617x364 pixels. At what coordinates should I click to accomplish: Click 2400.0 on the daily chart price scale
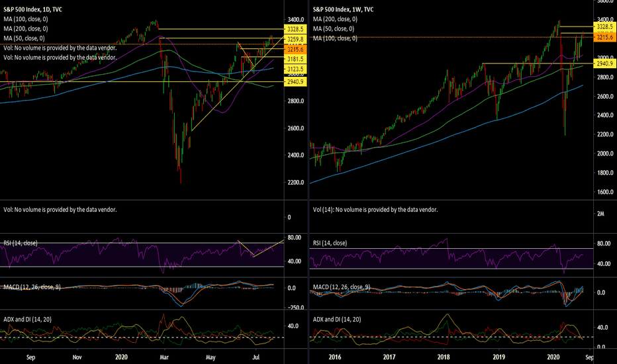295,156
